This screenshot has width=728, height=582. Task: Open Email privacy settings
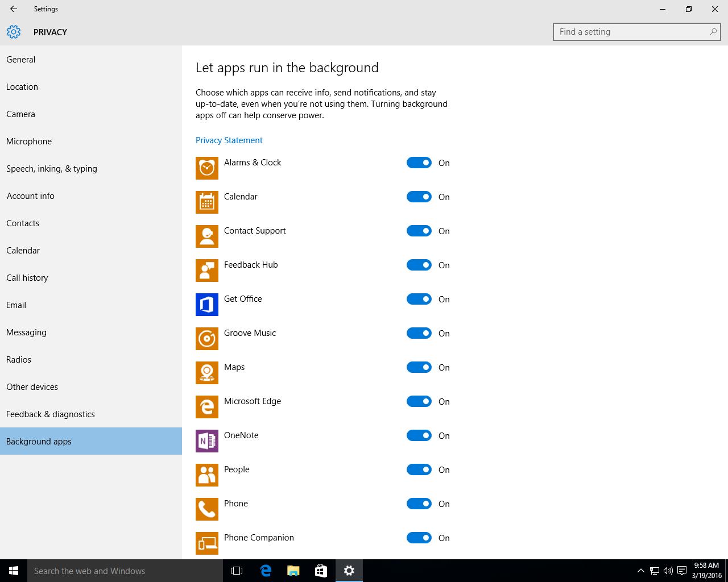[x=91, y=305]
